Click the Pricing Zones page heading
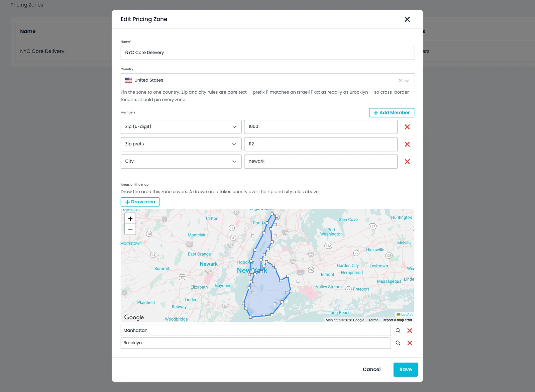This screenshot has width=535, height=392. tap(27, 5)
